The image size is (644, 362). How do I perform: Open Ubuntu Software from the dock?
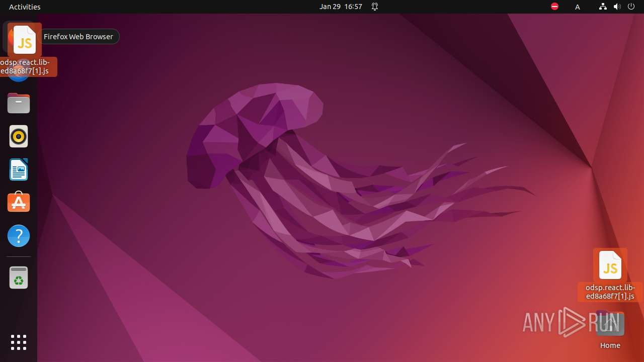click(x=19, y=202)
